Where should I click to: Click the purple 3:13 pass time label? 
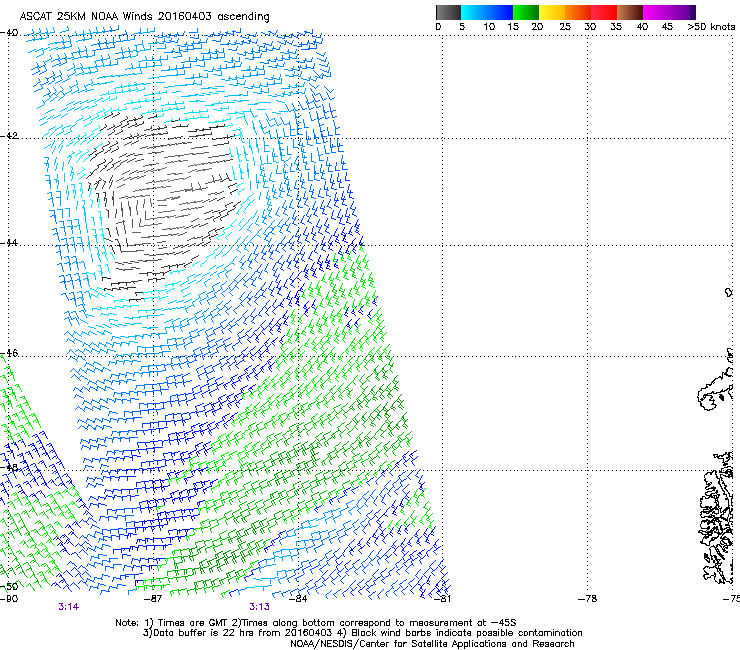(260, 607)
